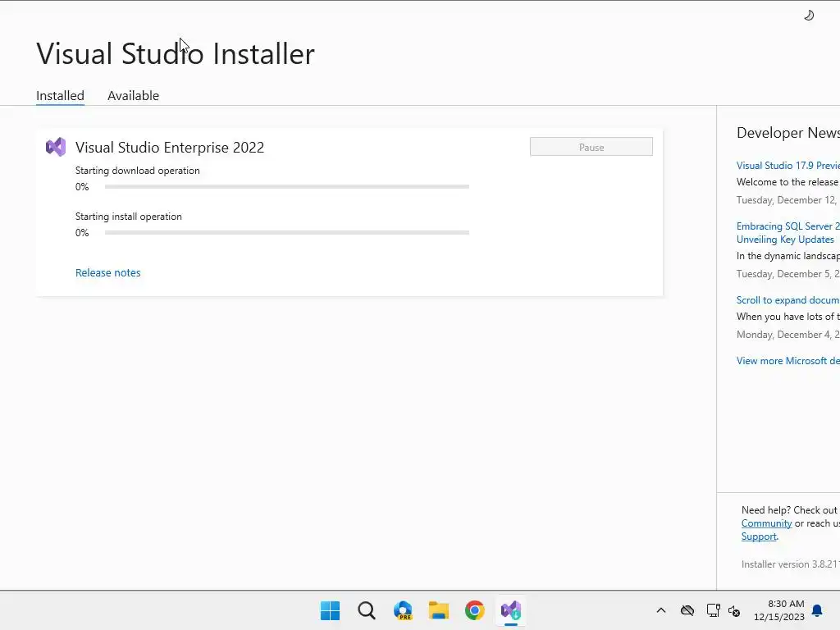
Task: Open Embracing SQL Server news article link
Action: (x=788, y=232)
